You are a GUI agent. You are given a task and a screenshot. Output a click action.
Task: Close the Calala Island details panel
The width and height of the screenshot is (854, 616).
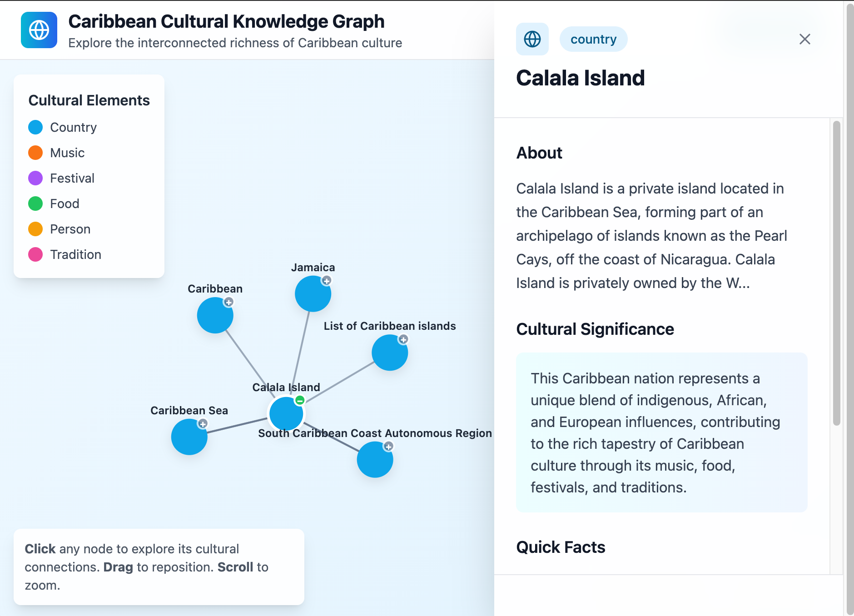coord(804,39)
